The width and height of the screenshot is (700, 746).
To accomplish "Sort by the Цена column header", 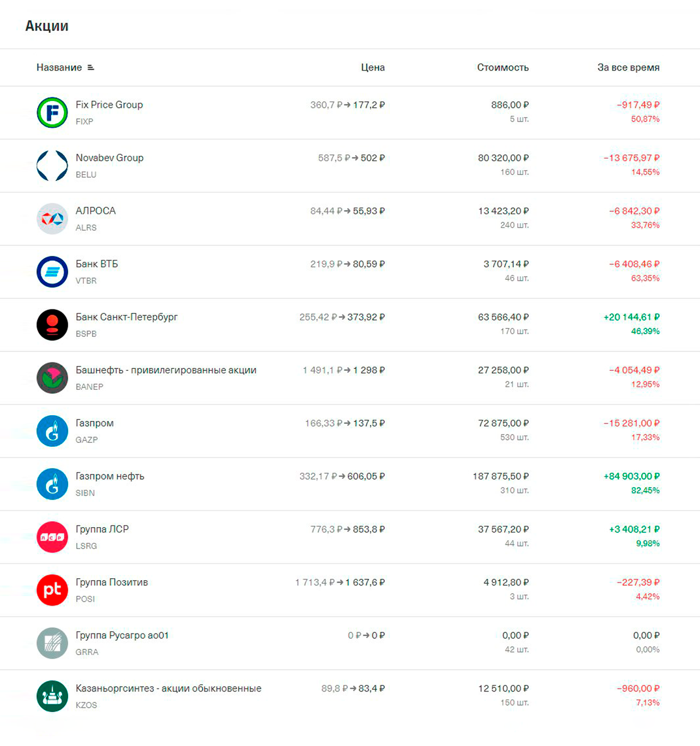I will point(373,67).
